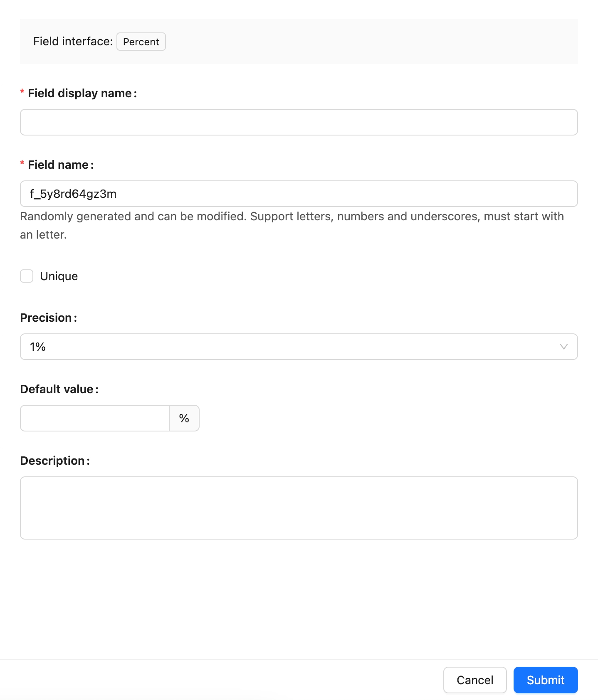The width and height of the screenshot is (598, 700).
Task: Focus the Description text area
Action: point(299,508)
